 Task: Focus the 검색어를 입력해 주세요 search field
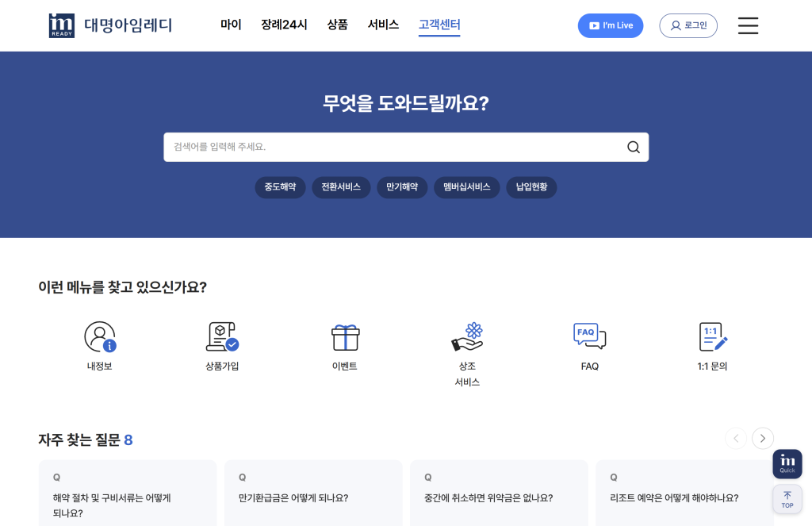(393, 147)
